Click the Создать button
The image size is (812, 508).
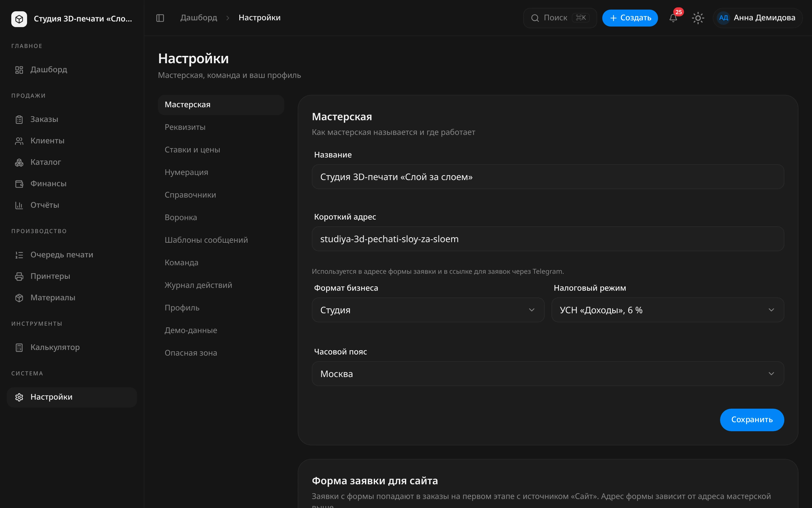pos(630,18)
